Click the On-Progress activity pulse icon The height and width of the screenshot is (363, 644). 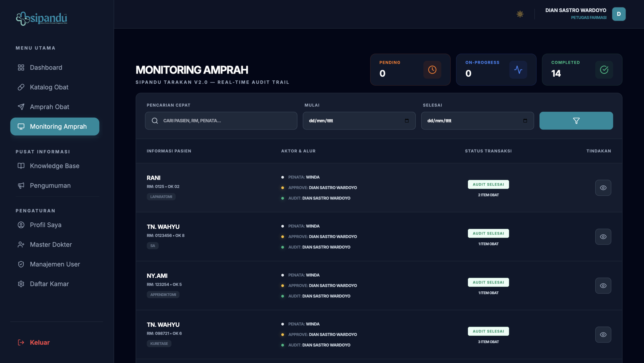[x=518, y=70]
